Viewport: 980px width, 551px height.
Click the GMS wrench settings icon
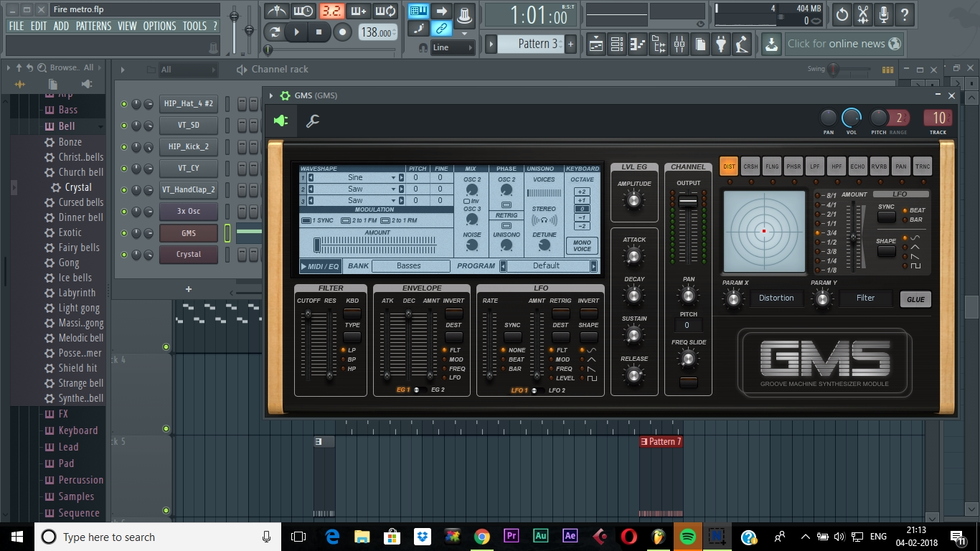[313, 121]
